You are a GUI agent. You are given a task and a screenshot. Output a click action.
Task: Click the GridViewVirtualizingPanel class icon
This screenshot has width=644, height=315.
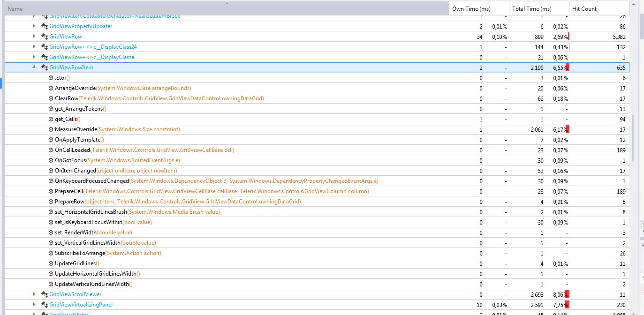[45, 305]
